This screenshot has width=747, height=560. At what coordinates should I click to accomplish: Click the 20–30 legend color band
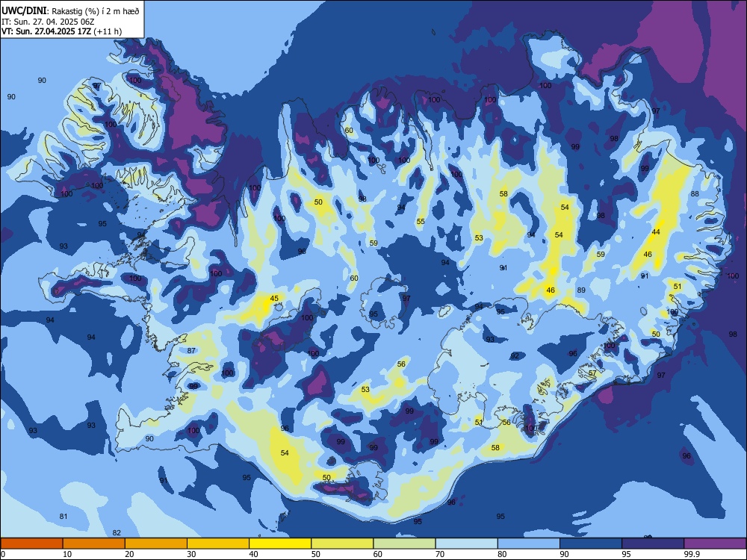[156, 544]
